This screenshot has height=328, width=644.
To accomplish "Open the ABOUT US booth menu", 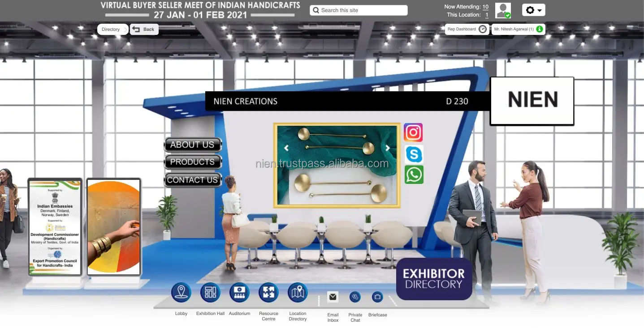I will tap(193, 145).
